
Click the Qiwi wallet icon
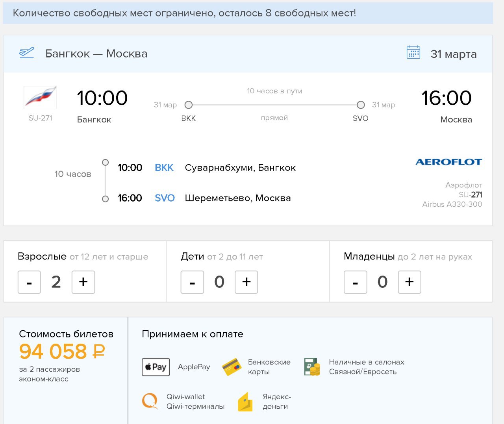(150, 401)
